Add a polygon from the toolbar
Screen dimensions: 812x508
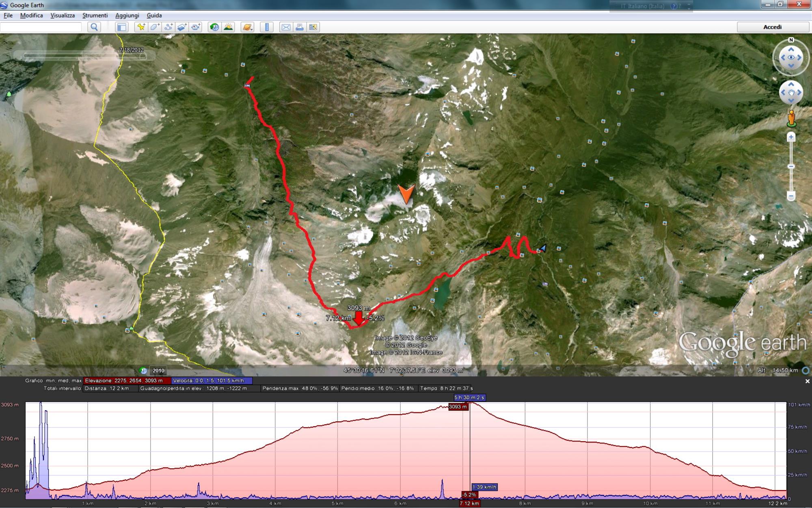click(155, 27)
